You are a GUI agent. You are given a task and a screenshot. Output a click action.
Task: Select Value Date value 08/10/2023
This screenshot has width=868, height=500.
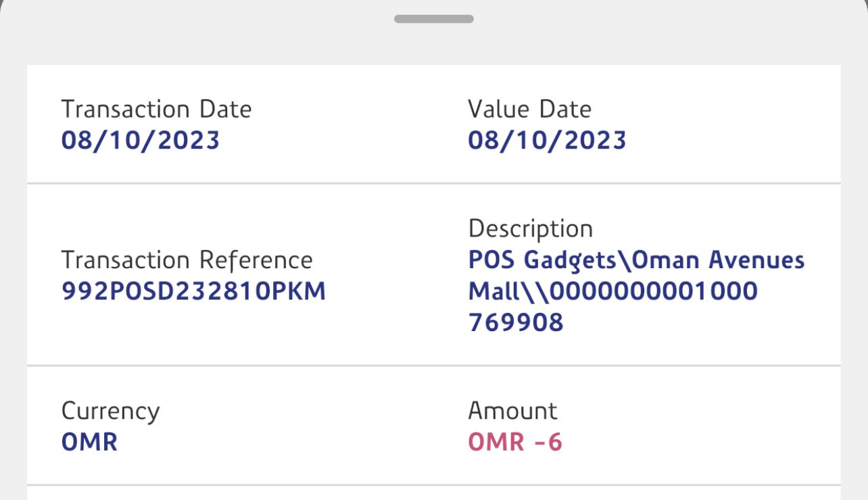[x=547, y=141]
